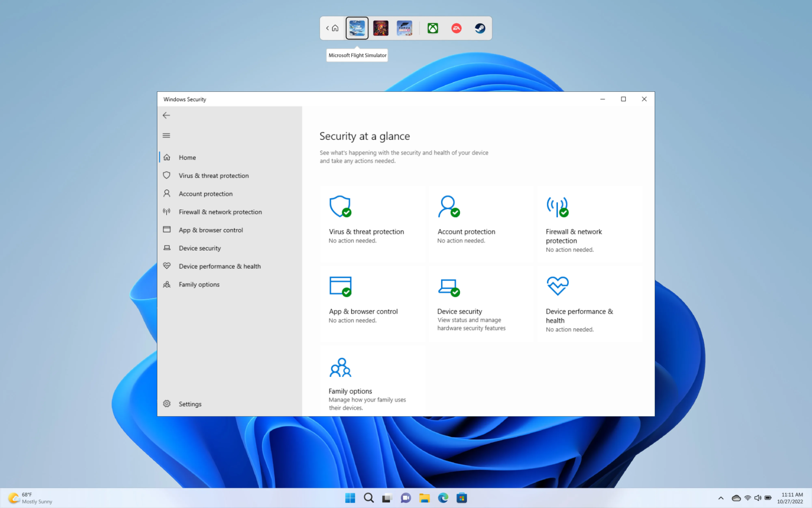Click the Virus & threat protection shield tile icon
This screenshot has width=812, height=508.
(340, 207)
